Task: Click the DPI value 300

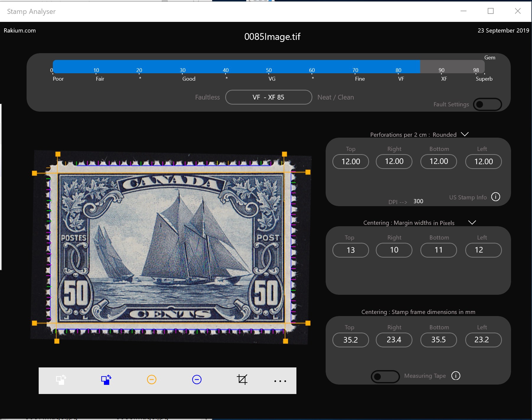Action: pyautogui.click(x=418, y=201)
